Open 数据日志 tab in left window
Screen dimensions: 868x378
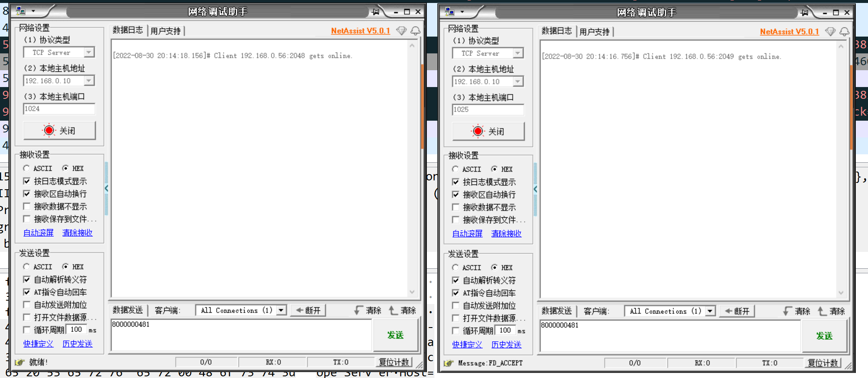[128, 30]
